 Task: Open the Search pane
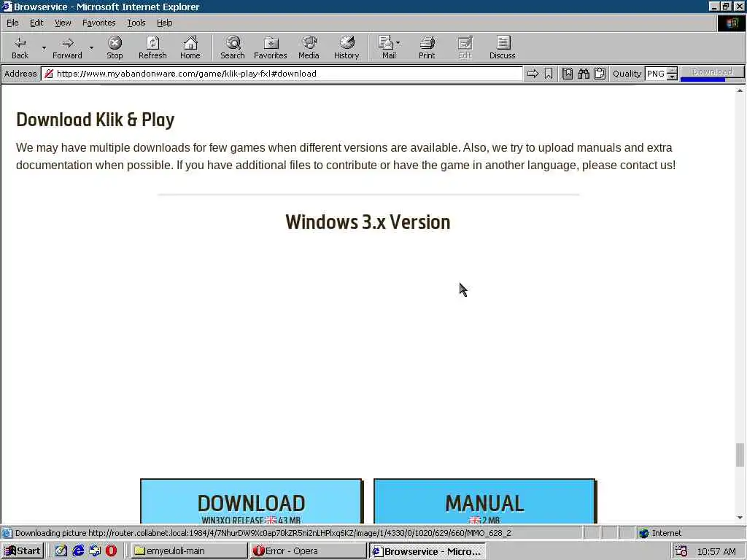coord(233,47)
